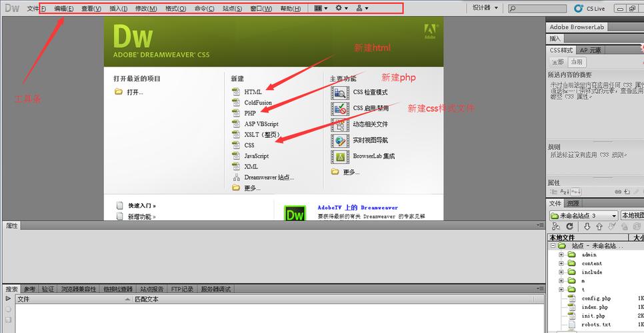This screenshot has width=644, height=333.
Task: Open the 新增功能 link
Action: [x=142, y=216]
